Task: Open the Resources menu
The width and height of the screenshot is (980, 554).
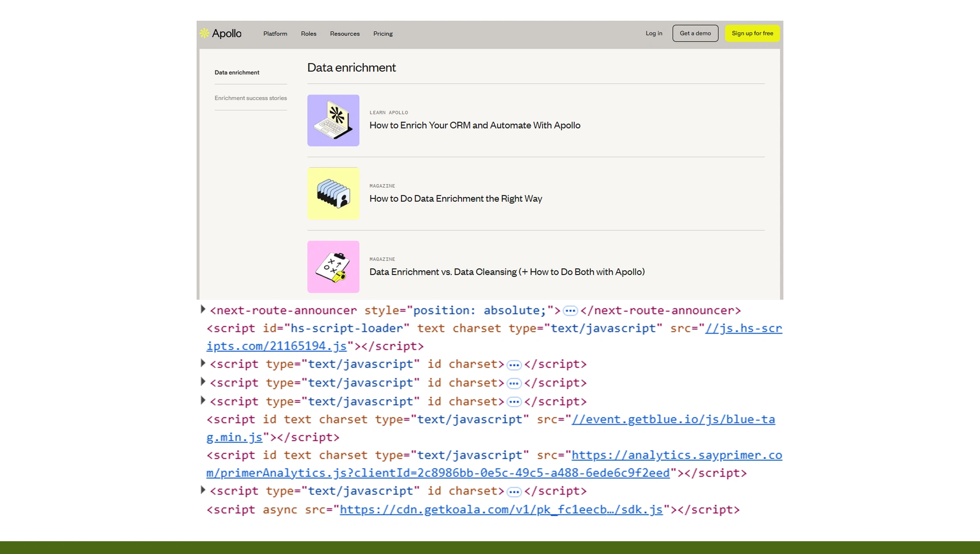Action: pyautogui.click(x=345, y=34)
